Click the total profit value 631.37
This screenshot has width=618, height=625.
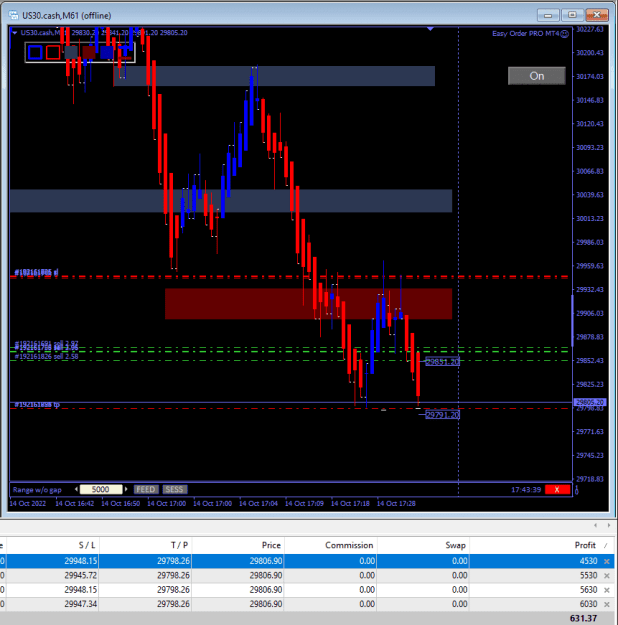[583, 618]
